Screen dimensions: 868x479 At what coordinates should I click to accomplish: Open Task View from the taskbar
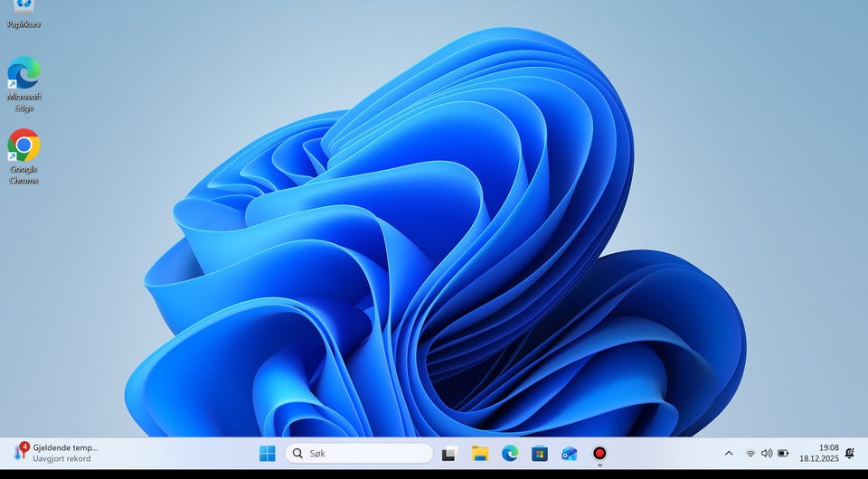click(449, 453)
